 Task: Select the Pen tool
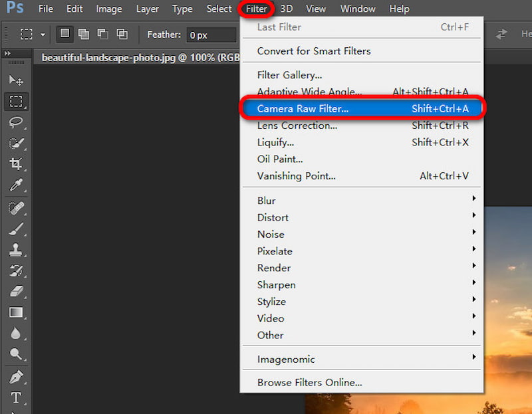[16, 377]
